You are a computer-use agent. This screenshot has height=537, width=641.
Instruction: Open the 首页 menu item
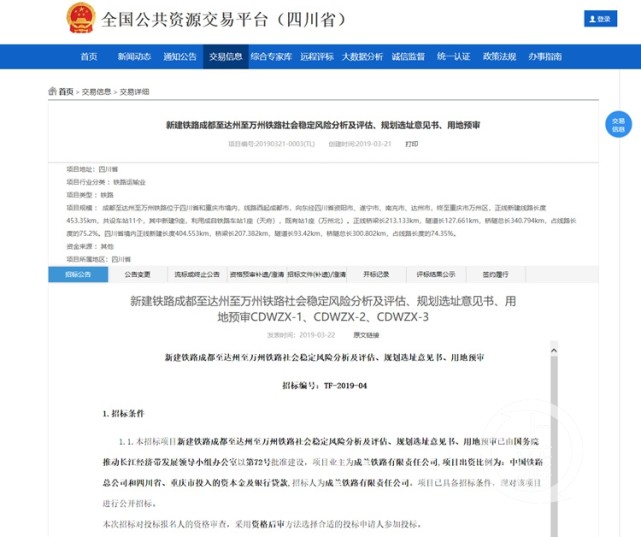point(89,56)
